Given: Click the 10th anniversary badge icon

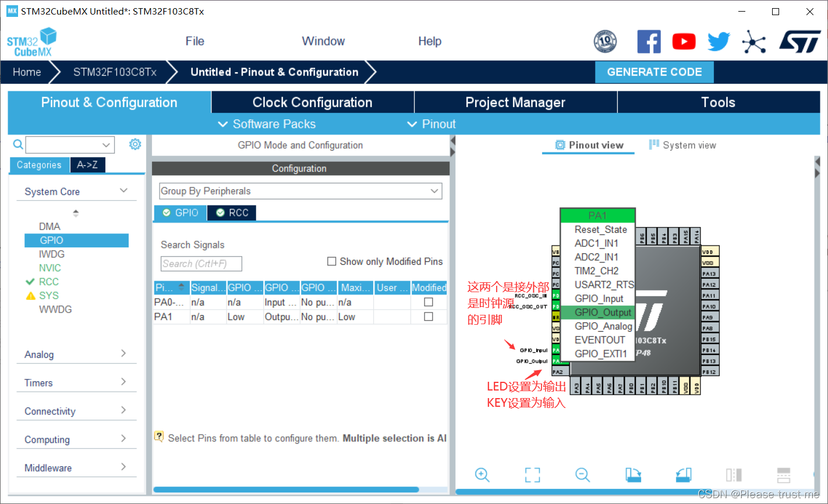Looking at the screenshot, I should click(x=605, y=41).
